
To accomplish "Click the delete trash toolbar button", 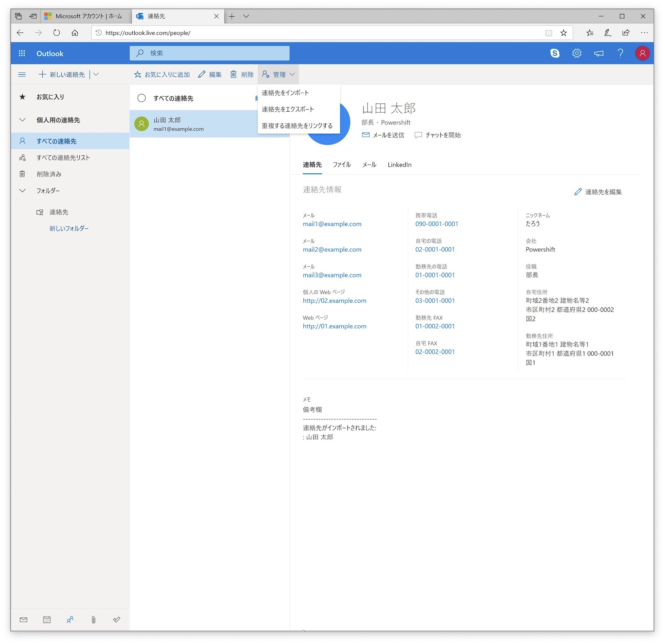I will [242, 74].
